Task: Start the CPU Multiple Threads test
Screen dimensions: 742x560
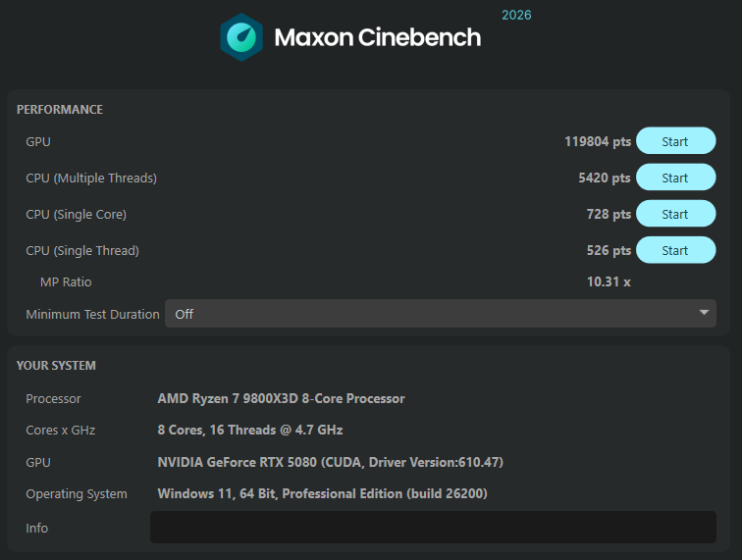Action: (x=675, y=178)
